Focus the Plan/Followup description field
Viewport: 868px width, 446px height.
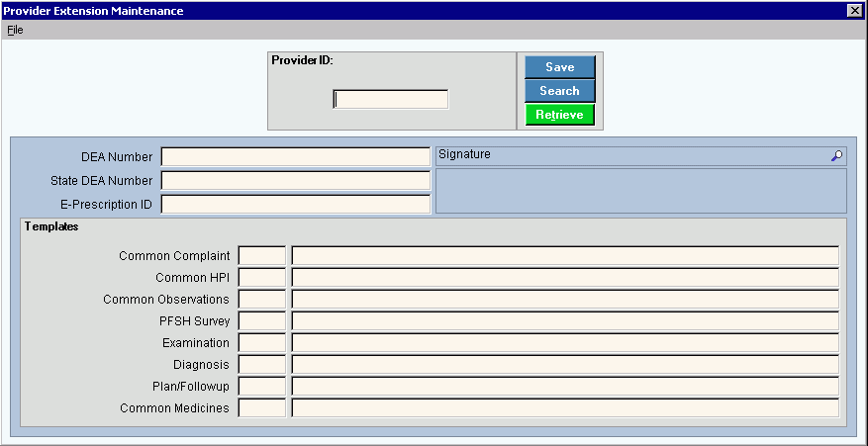pos(565,387)
